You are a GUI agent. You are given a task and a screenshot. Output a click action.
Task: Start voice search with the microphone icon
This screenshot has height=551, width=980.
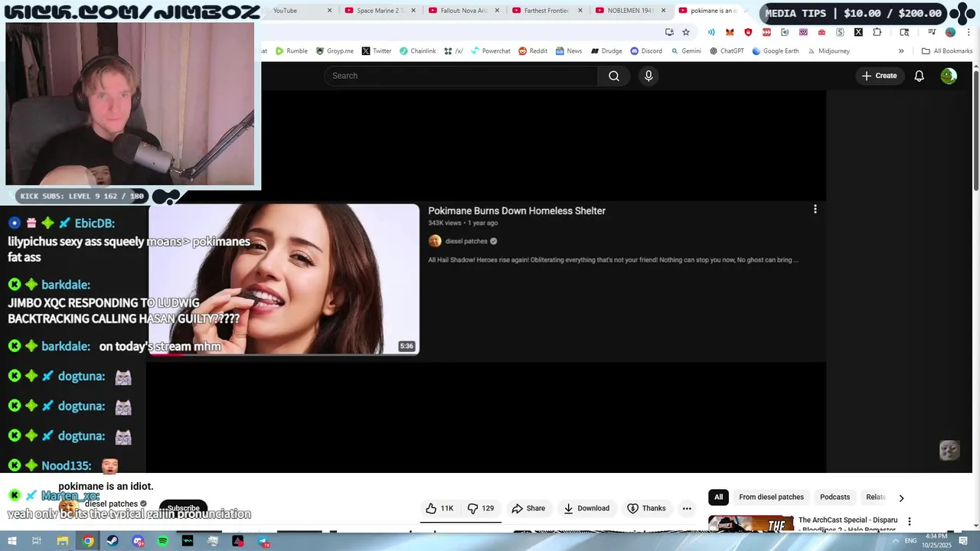coord(648,76)
